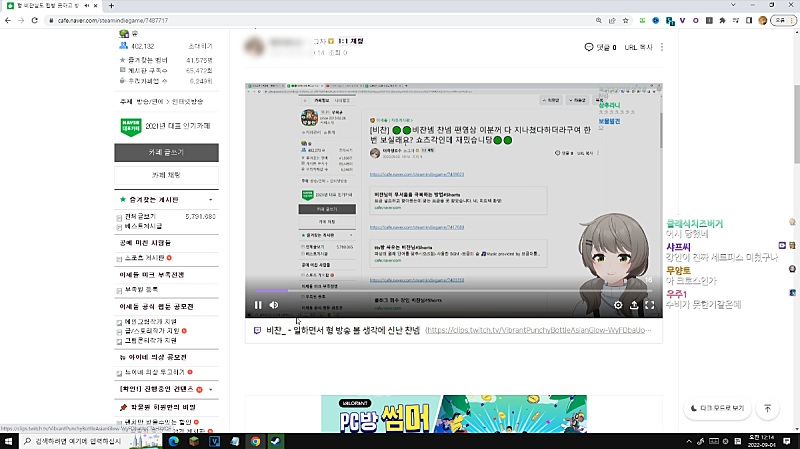
Task: Click the page vertical scrollbar thumb
Action: pos(796,124)
